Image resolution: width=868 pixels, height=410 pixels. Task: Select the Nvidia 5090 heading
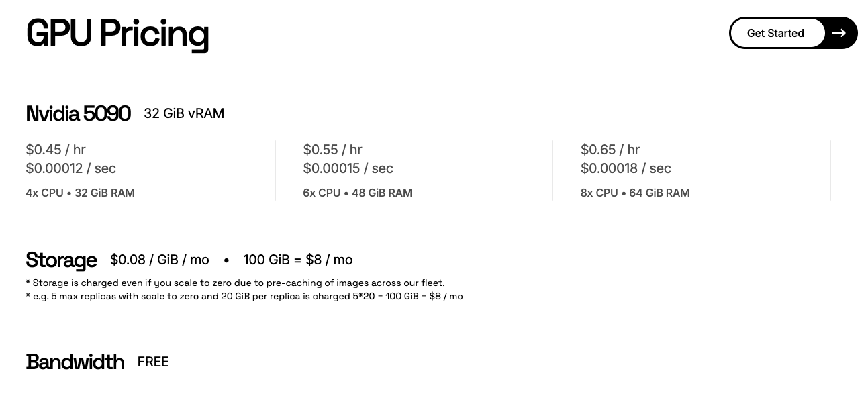79,113
